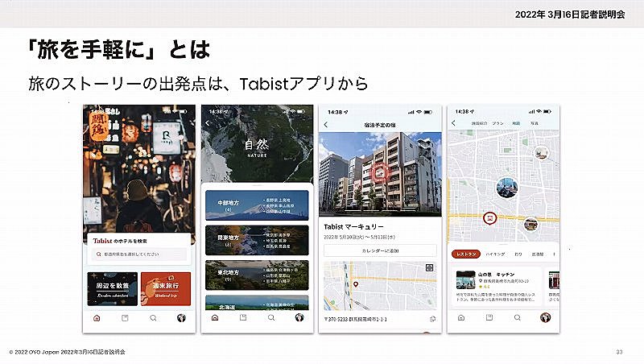Tap bookmark icon on the レストラン map screen
The height and width of the screenshot is (364, 644).
point(489,317)
